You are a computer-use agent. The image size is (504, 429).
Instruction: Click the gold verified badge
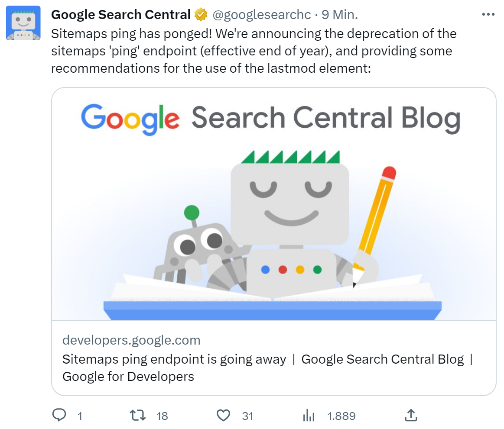[200, 14]
